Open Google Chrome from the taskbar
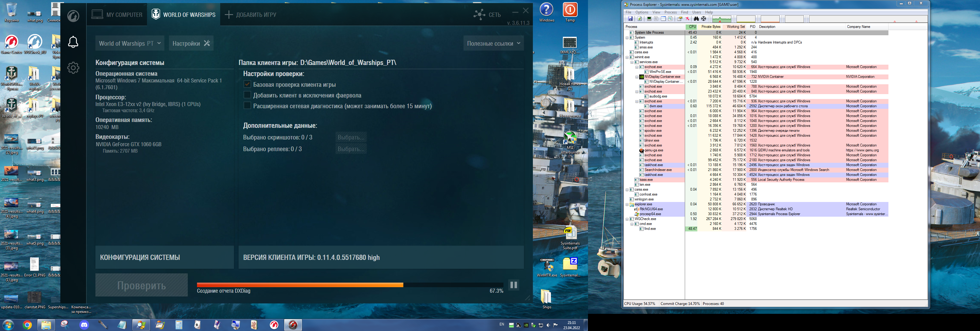The width and height of the screenshot is (980, 331). pyautogui.click(x=27, y=325)
